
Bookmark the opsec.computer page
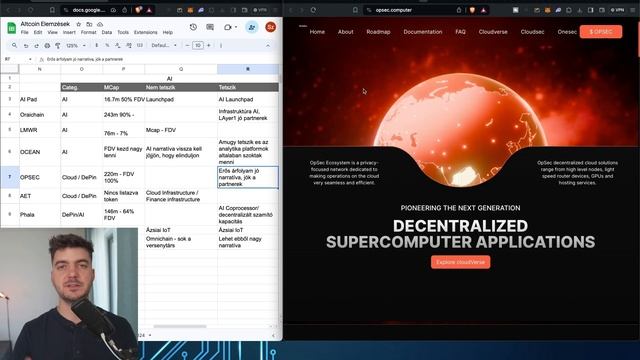tap(355, 10)
